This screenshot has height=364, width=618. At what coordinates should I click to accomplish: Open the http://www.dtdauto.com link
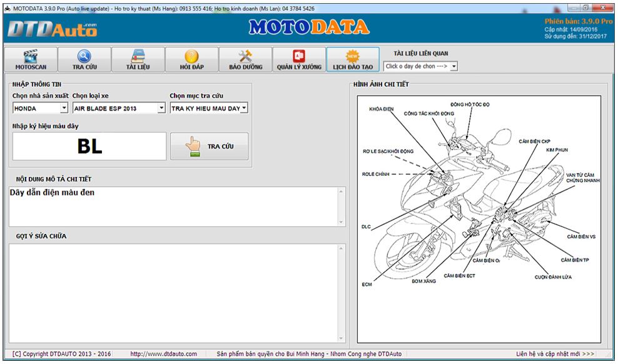[x=163, y=354]
